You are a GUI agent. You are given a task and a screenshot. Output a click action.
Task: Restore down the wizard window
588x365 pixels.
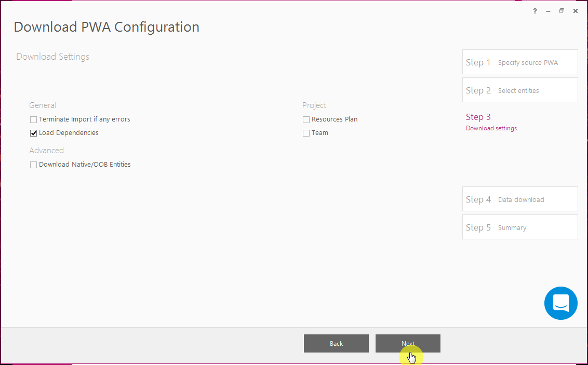[x=562, y=11]
